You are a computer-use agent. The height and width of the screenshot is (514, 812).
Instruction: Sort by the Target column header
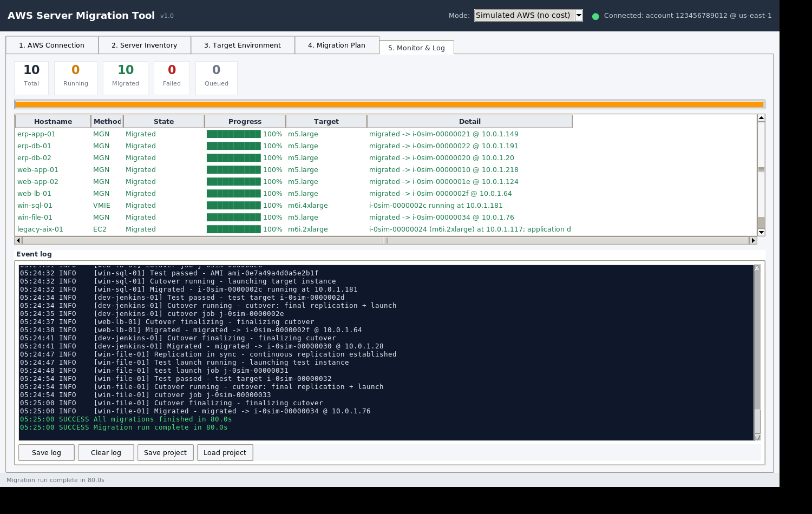326,122
